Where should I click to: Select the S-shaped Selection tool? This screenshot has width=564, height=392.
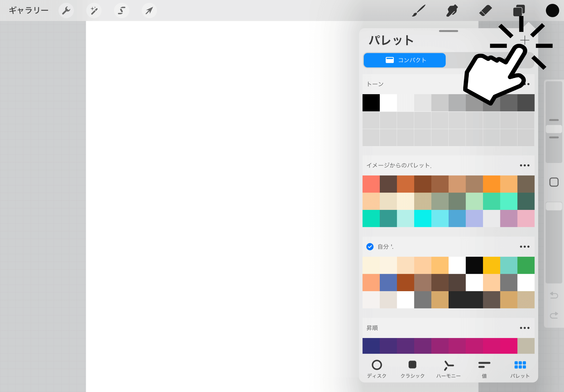point(121,11)
